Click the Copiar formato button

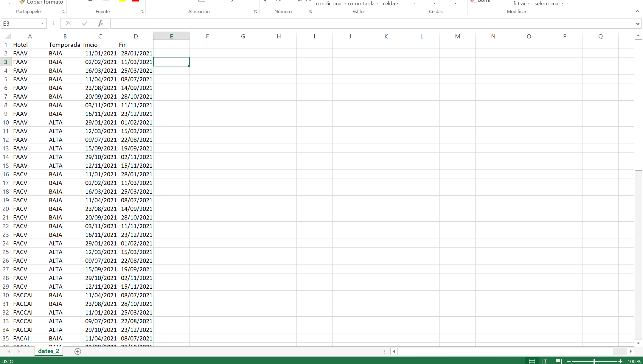(x=41, y=2)
